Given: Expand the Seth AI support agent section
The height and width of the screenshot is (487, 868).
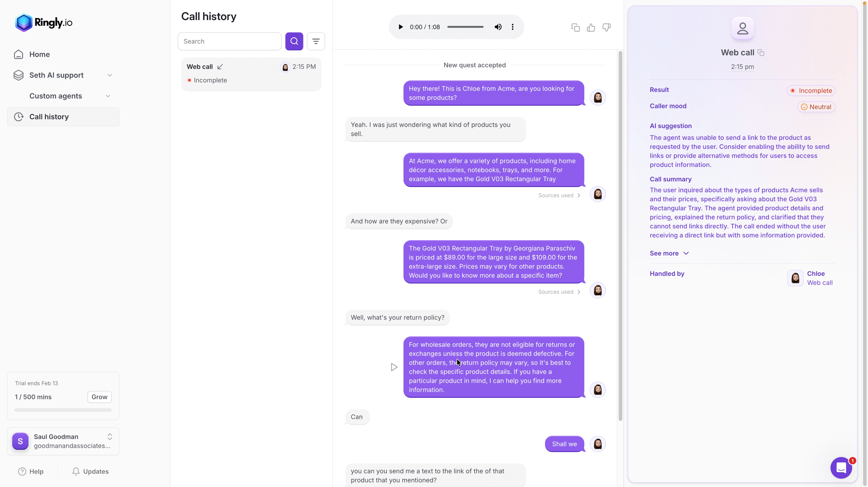Looking at the screenshot, I should click(x=110, y=75).
